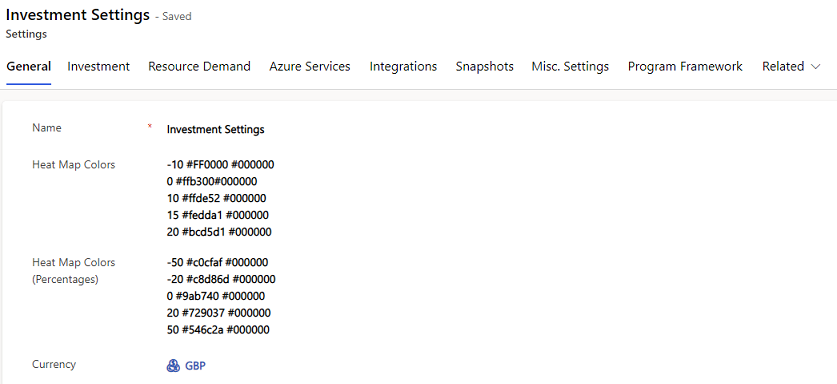Click the '-10 #FF0000 #000000' heat map line
The width and height of the screenshot is (837, 384).
pyautogui.click(x=220, y=164)
